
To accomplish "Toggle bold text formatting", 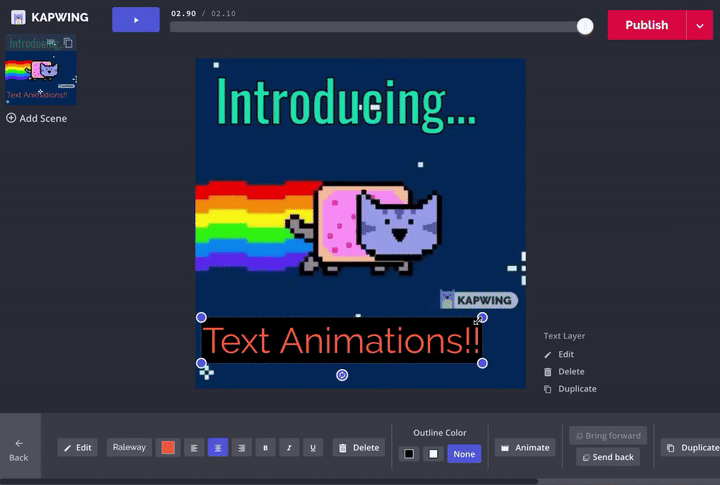I will (265, 448).
